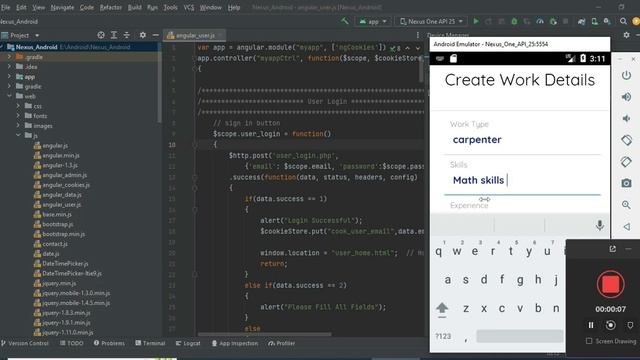Open the Nexus One API 25 device dropdown

(431, 21)
